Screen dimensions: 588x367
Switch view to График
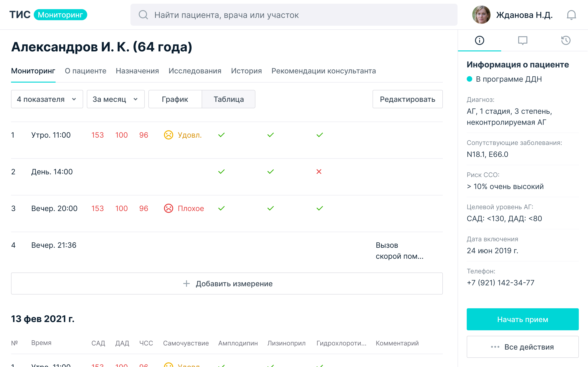(x=175, y=99)
